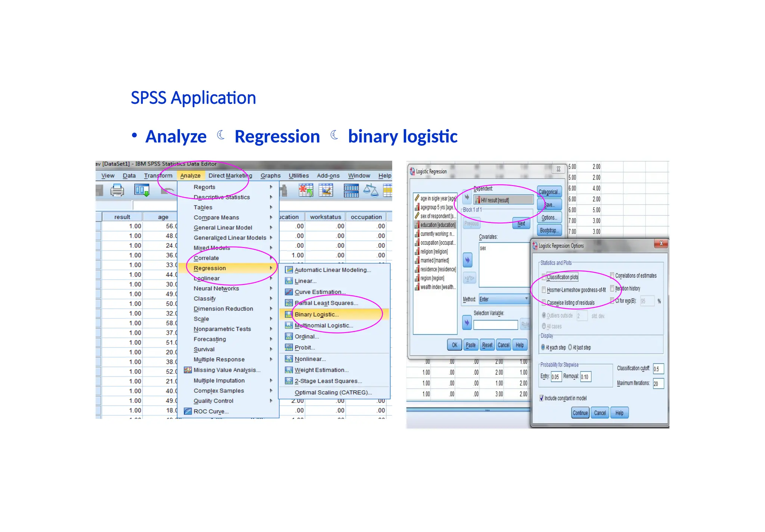
Task: Click the Insert Variable toolbar icon
Action: coord(326,190)
